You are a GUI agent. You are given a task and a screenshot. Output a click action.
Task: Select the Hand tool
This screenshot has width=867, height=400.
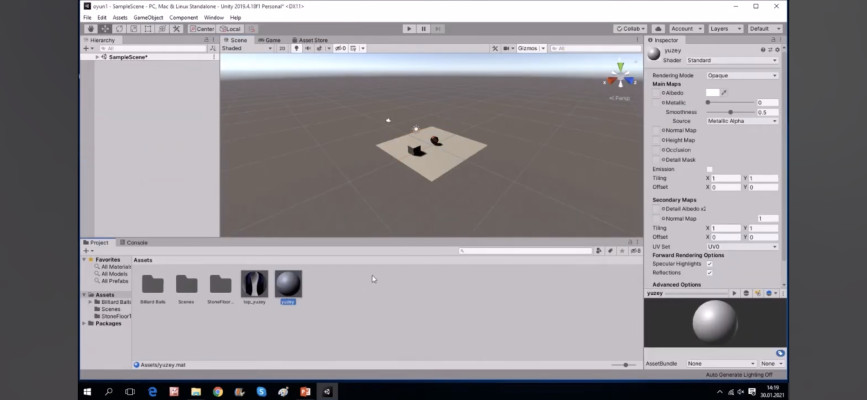(91, 29)
